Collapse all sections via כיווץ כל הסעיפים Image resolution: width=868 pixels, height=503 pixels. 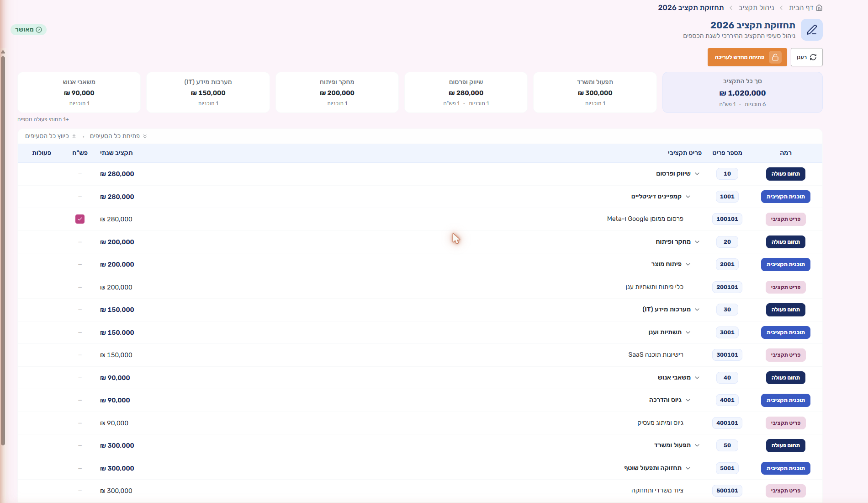point(51,136)
